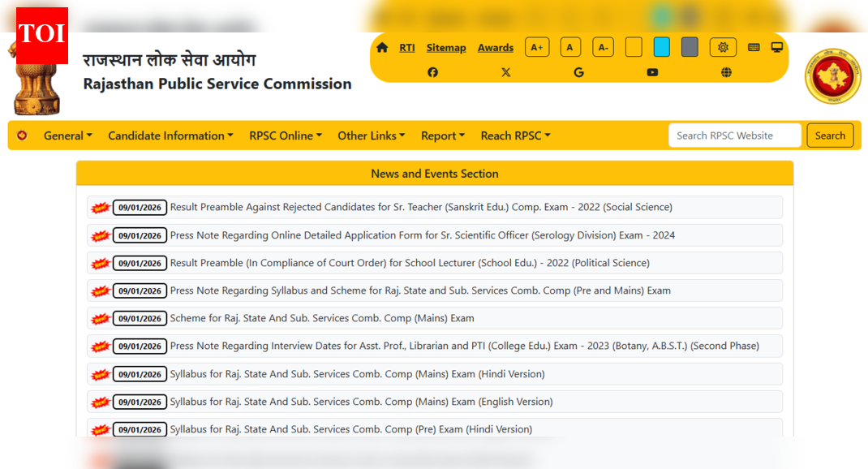Click the keyboard accessibility icon
The image size is (868, 469).
pos(753,47)
